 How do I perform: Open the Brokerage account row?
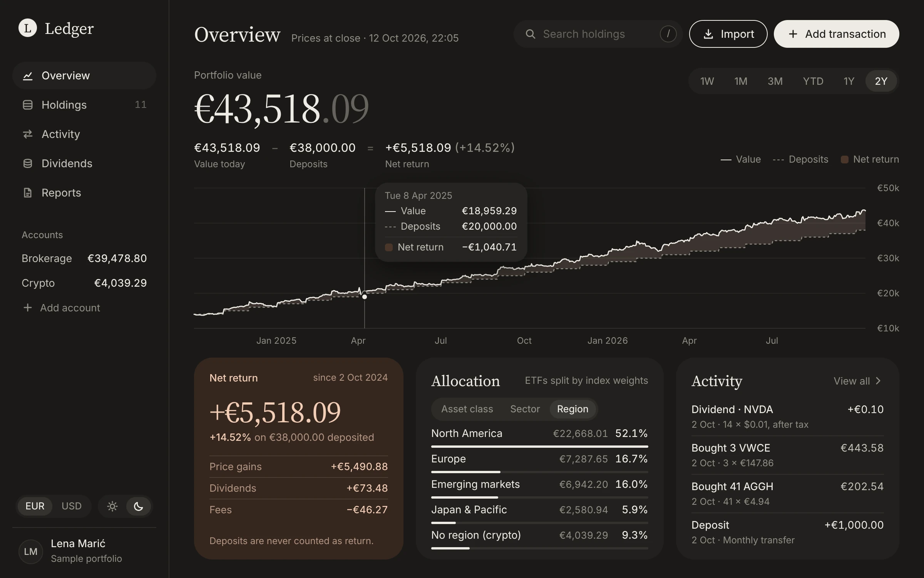(84, 258)
